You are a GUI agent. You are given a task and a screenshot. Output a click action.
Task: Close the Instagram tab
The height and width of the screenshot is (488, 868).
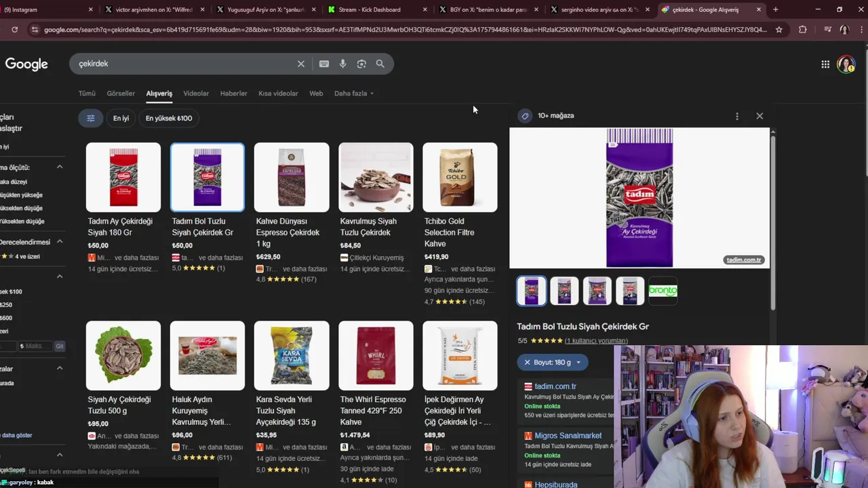coord(91,9)
